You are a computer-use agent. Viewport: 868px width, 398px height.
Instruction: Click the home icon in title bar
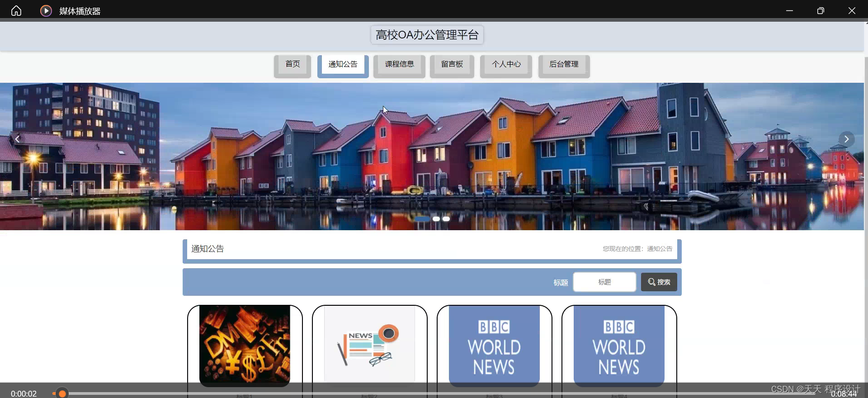pyautogui.click(x=16, y=10)
